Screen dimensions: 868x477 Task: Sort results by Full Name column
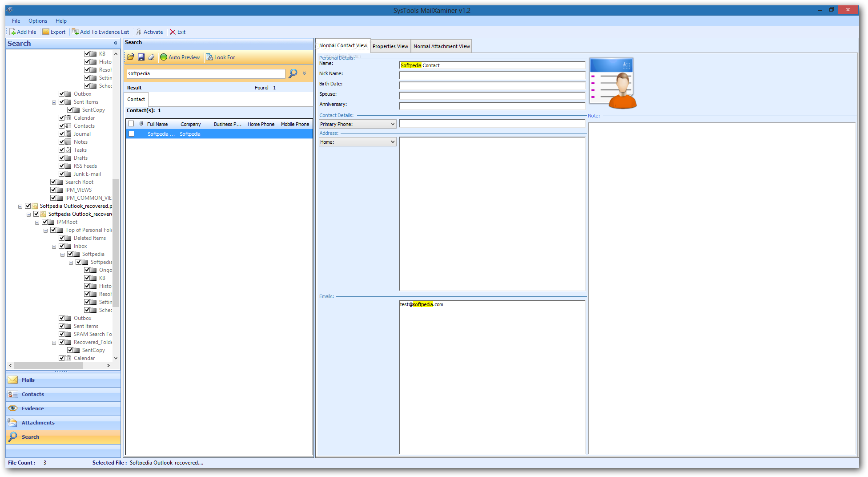pyautogui.click(x=157, y=124)
